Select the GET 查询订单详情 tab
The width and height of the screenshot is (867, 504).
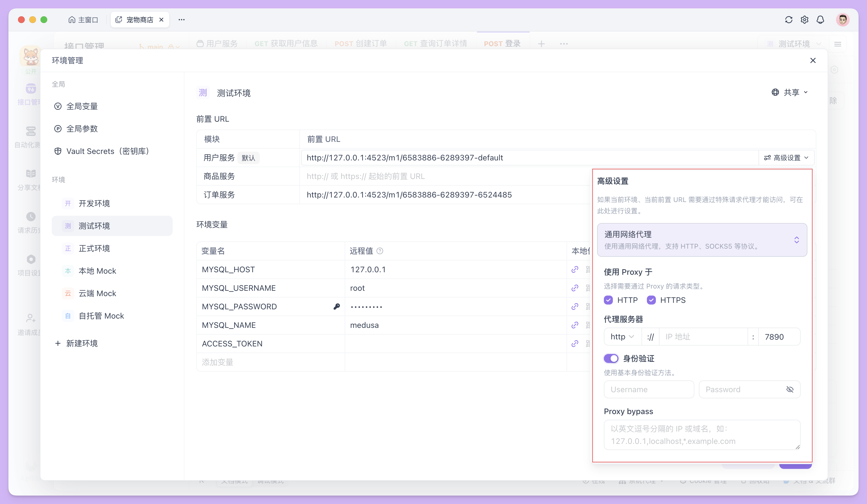coord(435,44)
